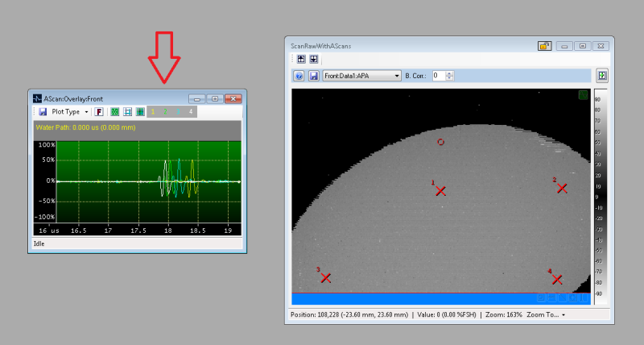Click the faint square overlay tool icon
Image resolution: width=644 pixels, height=345 pixels.
click(x=541, y=297)
